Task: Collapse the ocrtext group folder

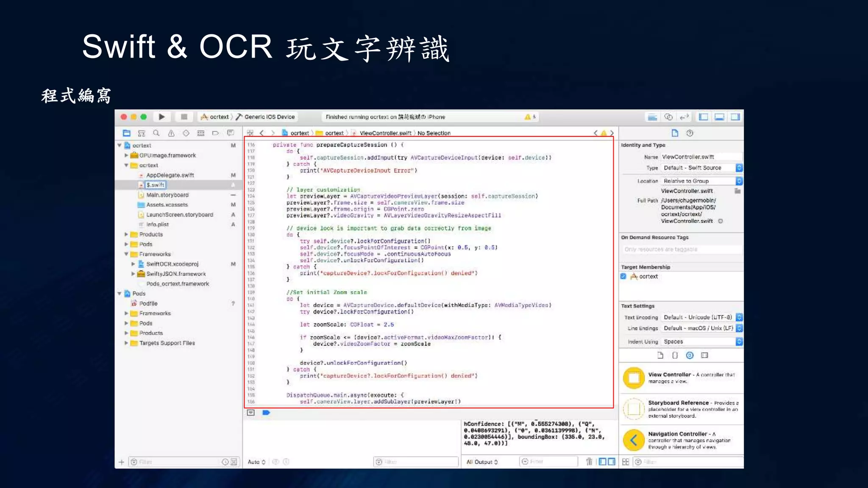Action: (126, 165)
